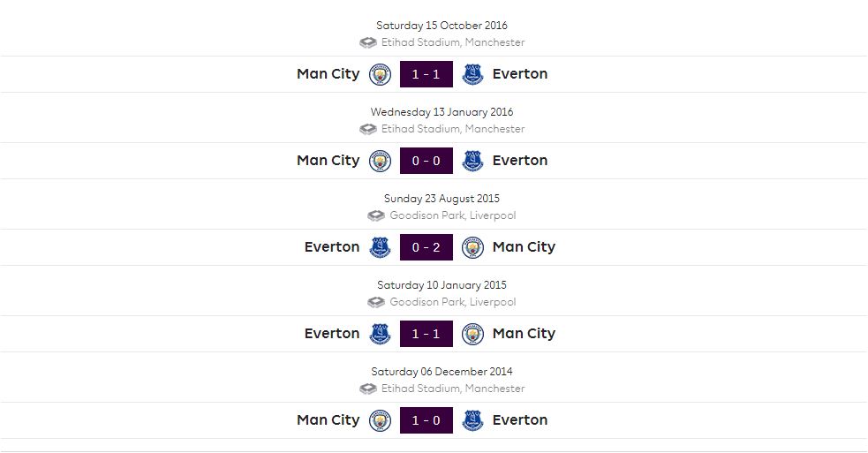Image resolution: width=868 pixels, height=453 pixels.
Task: Click Everton crest in 15 October 2016 match
Action: 472,74
